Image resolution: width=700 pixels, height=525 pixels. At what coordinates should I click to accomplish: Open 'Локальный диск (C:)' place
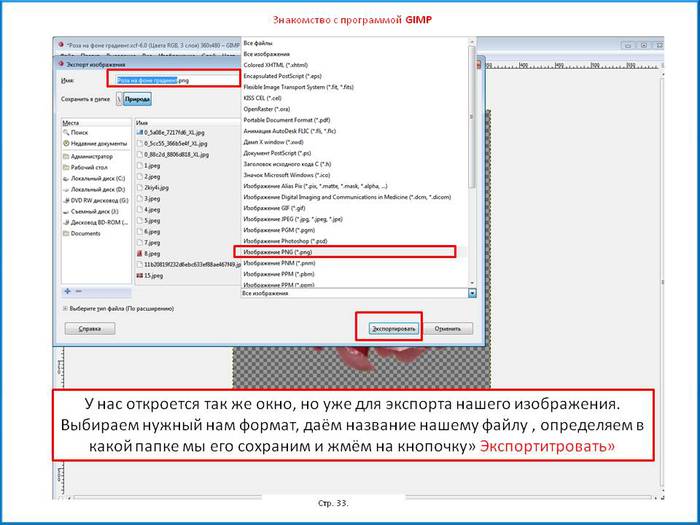point(96,179)
